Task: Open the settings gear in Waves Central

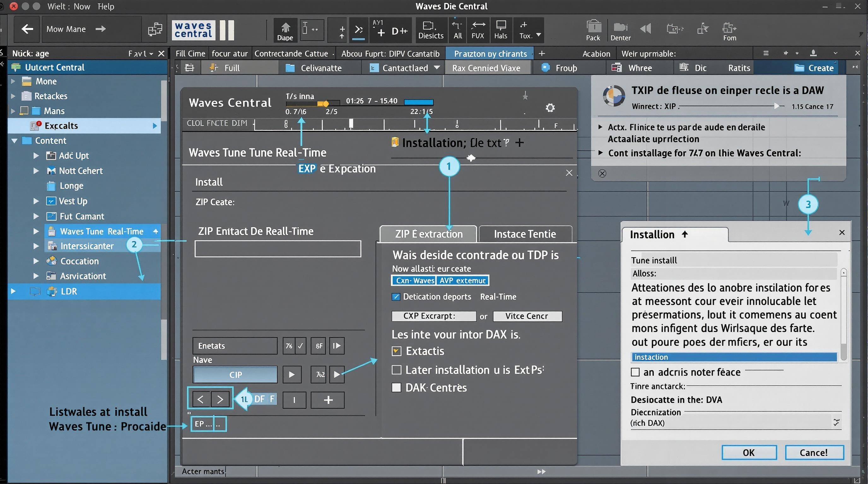Action: point(550,108)
